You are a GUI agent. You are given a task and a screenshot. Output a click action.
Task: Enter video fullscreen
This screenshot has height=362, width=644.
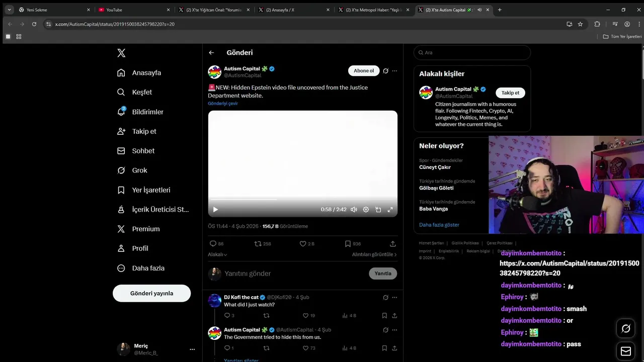click(390, 210)
